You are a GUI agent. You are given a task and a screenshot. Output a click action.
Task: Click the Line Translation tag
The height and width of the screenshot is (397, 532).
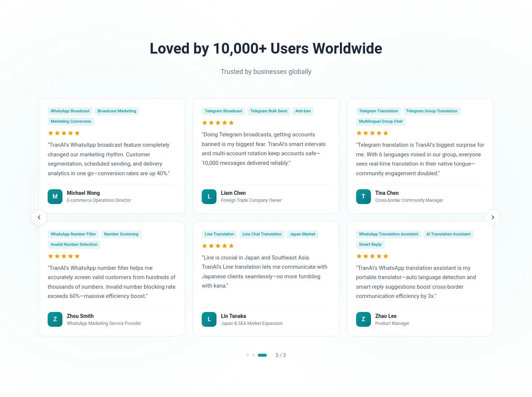point(219,234)
